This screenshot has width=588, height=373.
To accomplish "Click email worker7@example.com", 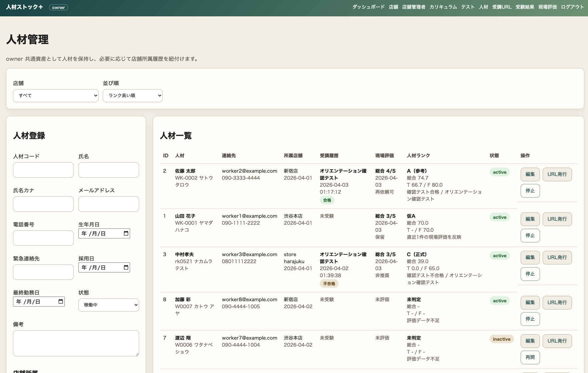I will (x=249, y=338).
